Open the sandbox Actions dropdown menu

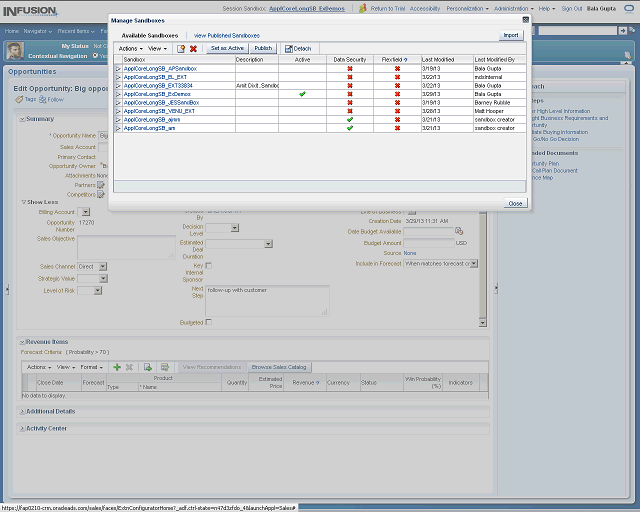tap(130, 48)
